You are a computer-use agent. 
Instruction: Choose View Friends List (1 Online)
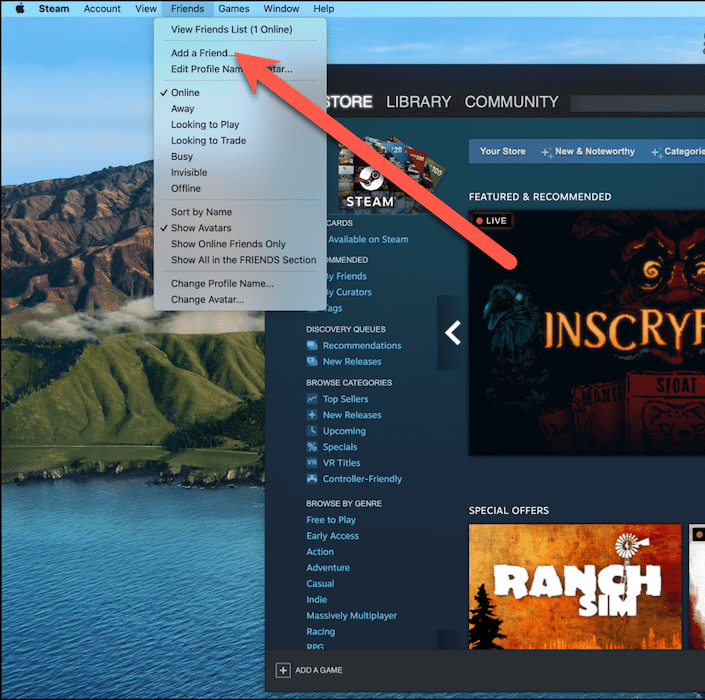[232, 30]
